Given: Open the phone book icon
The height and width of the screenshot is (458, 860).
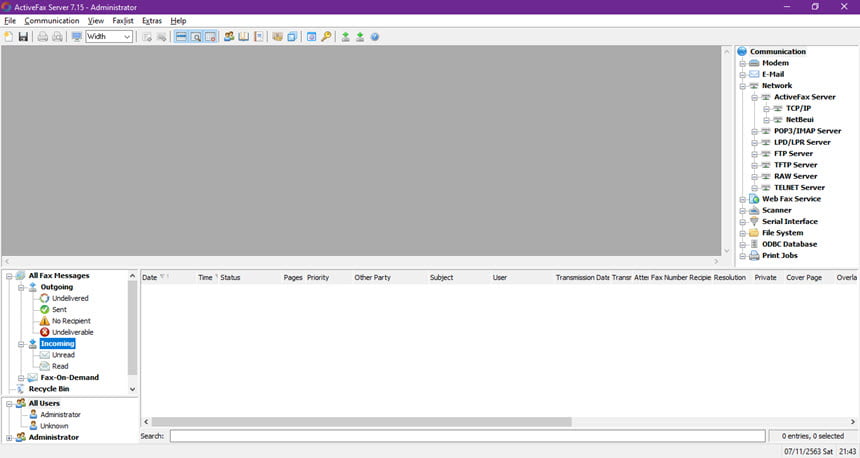Looking at the screenshot, I should [x=244, y=37].
